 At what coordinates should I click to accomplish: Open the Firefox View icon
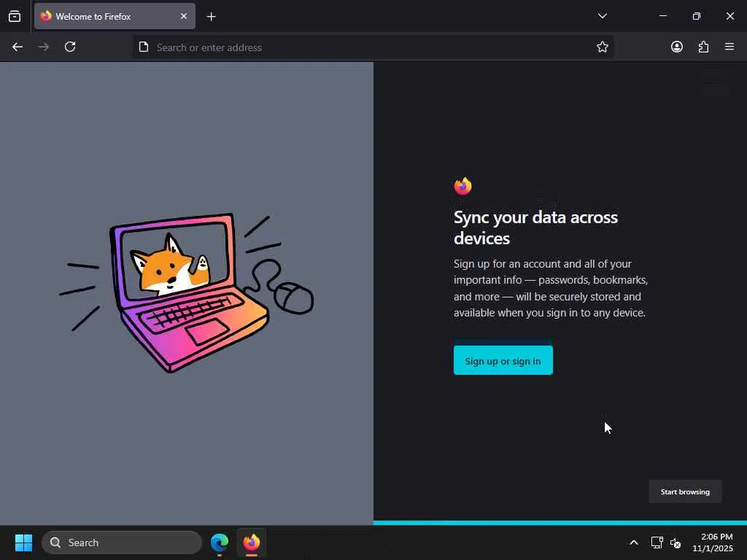[15, 16]
